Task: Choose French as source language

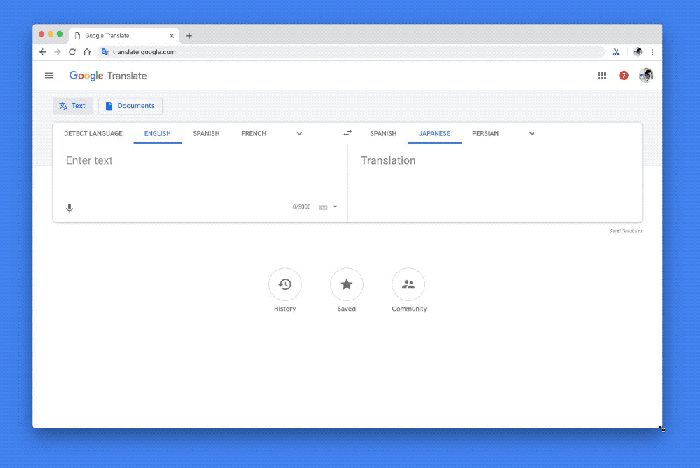Action: [253, 133]
